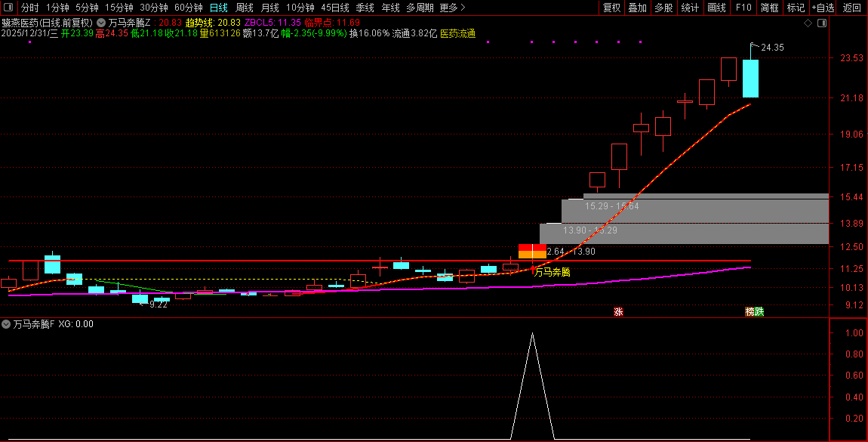Click the ZBCL5: 11.35 indicator value
This screenshot has width=868, height=442.
(x=273, y=23)
